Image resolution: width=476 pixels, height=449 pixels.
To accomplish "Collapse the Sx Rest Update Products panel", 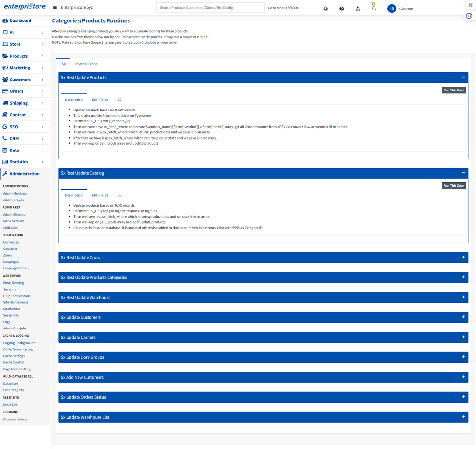I will point(463,77).
